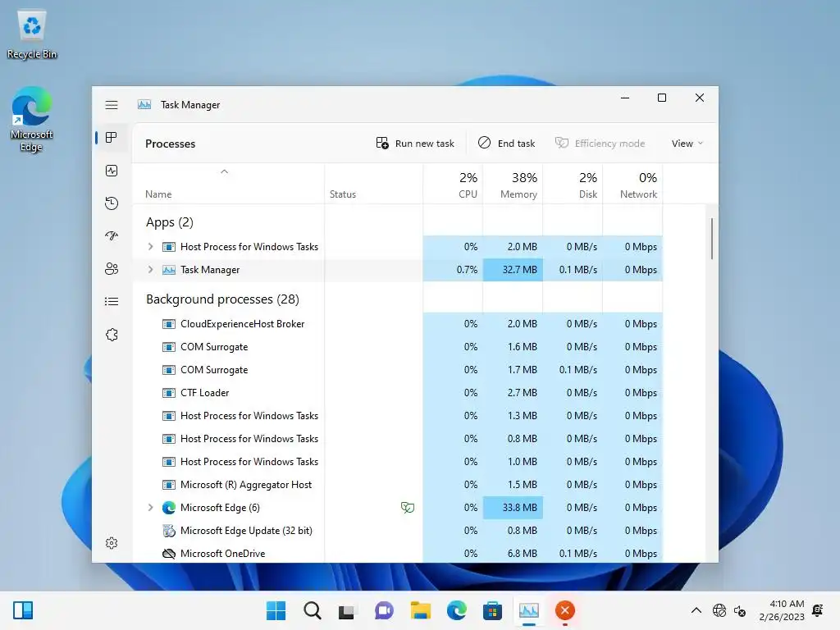Click the network globe icon in system tray
The height and width of the screenshot is (630, 840).
click(x=719, y=610)
